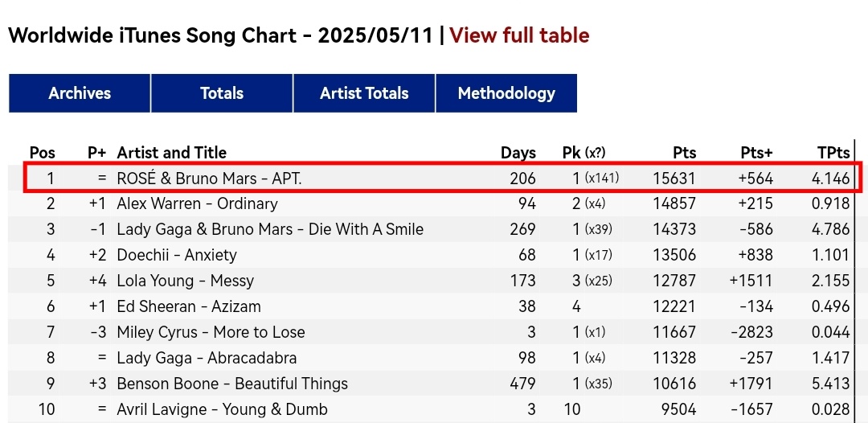This screenshot has height=423, width=868.
Task: Switch to the Totals tab
Action: pos(222,93)
